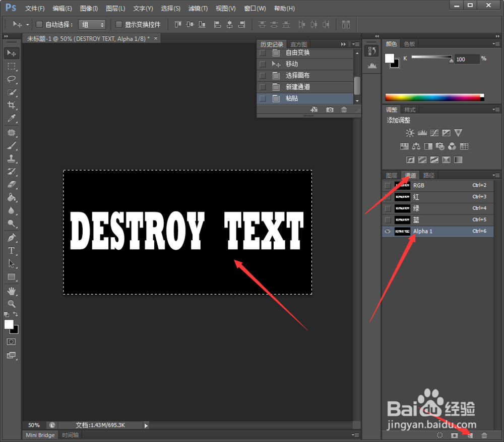
Task: Toggle Quick Mask mode
Action: point(11,342)
